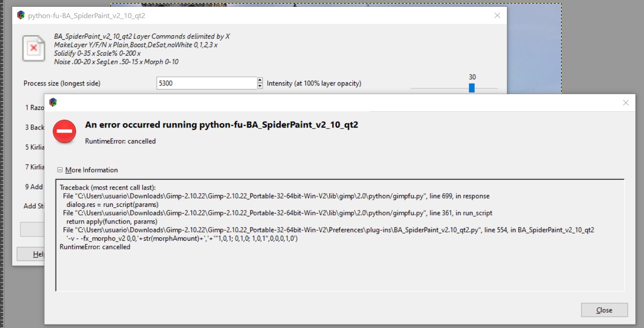Click GIMP icon in error dialog title bar

[x=53, y=103]
